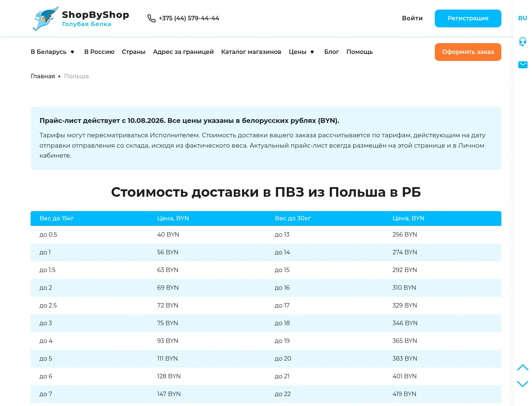Select the до 1.5 weight cell
The image size is (532, 406).
[47, 270]
